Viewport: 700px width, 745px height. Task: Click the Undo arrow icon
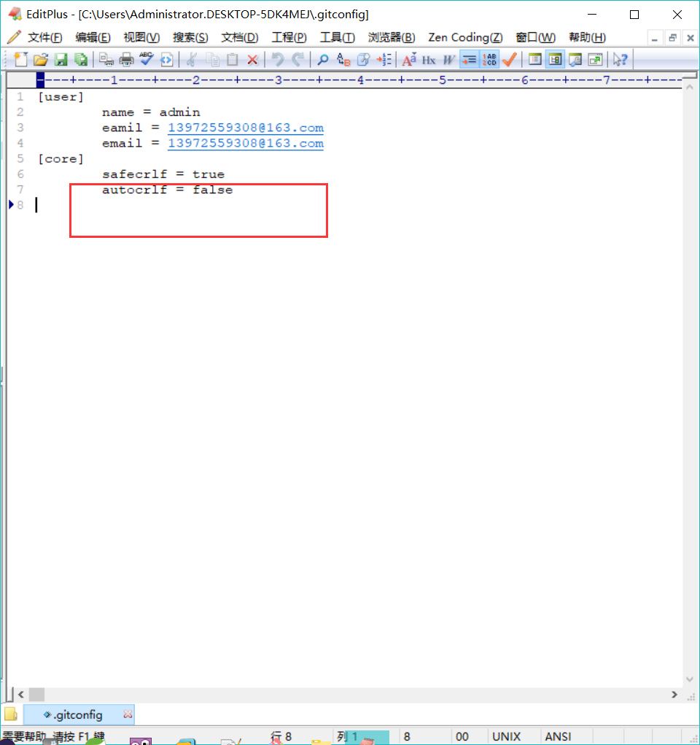pyautogui.click(x=277, y=59)
